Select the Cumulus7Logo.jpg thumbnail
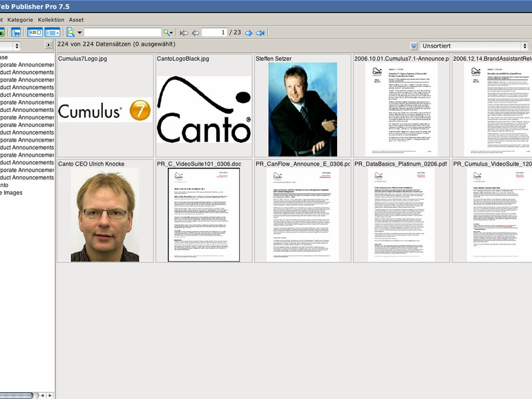Screen dimensions: 532x399 click(x=105, y=110)
